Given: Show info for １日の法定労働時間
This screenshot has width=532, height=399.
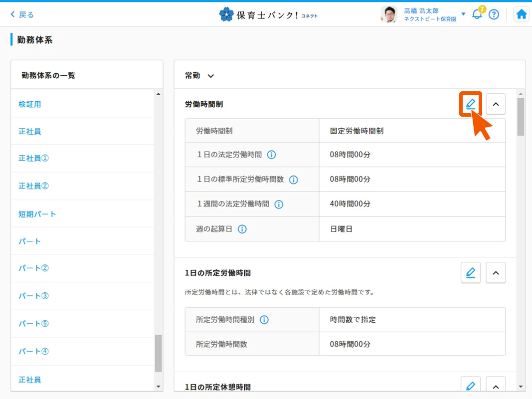Looking at the screenshot, I should pos(272,155).
